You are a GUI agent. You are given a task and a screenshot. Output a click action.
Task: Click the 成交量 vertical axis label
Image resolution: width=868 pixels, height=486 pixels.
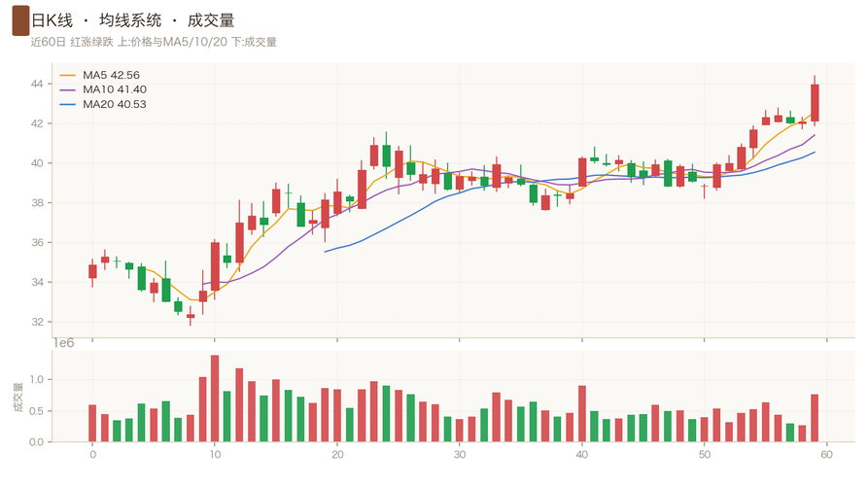coord(18,398)
